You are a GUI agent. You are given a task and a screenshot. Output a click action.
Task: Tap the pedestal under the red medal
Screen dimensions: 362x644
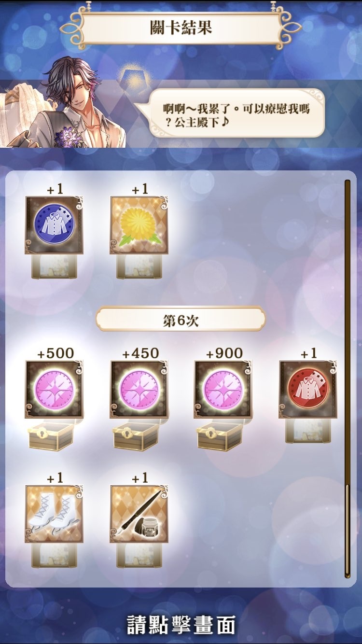(308, 431)
